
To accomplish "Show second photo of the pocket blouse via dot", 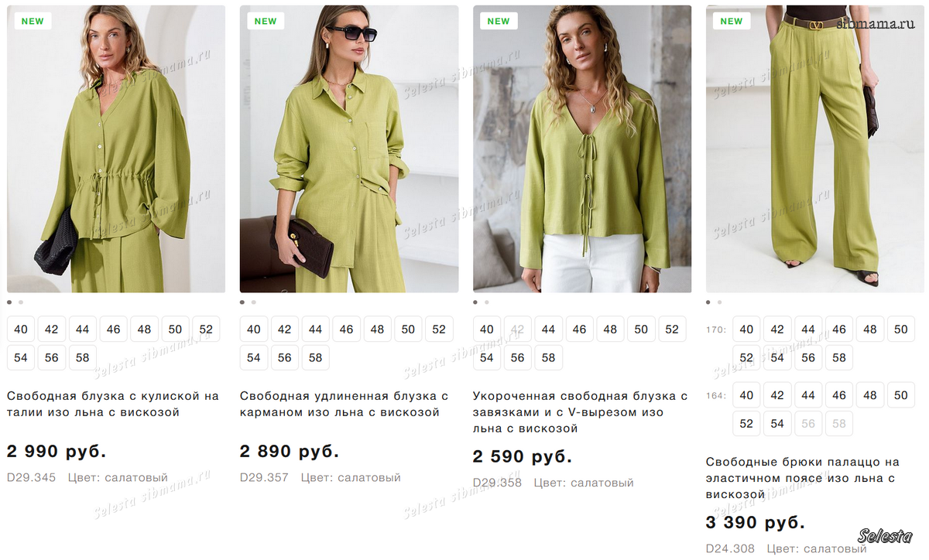I will (x=254, y=302).
